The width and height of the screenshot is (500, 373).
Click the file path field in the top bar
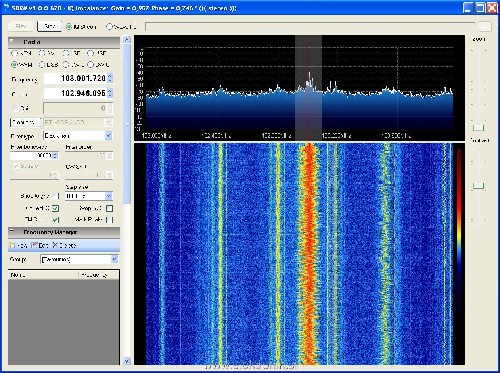tap(310, 27)
